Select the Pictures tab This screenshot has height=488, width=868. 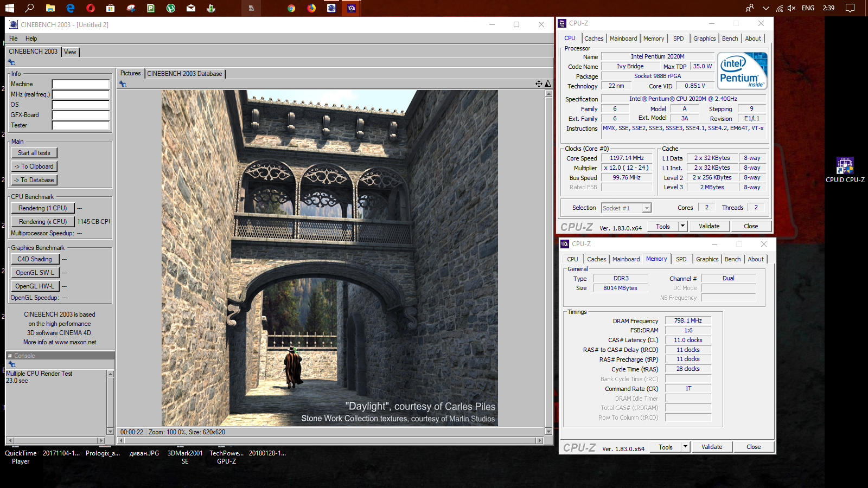[130, 73]
